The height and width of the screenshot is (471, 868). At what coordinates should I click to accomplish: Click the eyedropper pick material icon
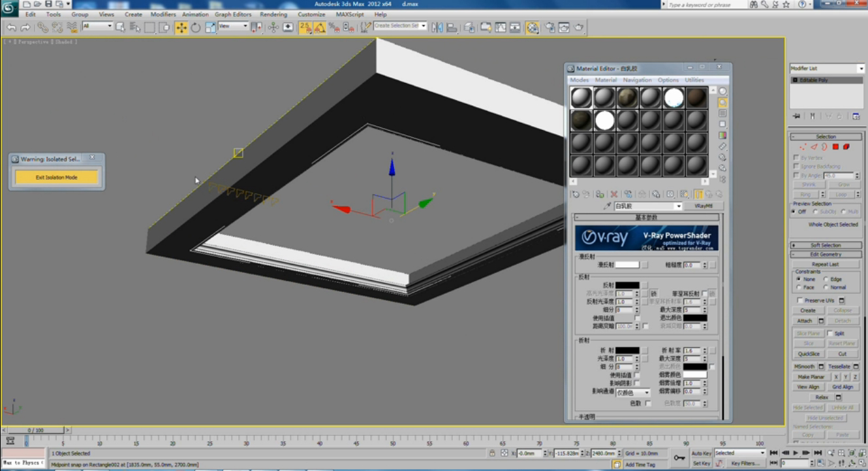click(x=607, y=206)
